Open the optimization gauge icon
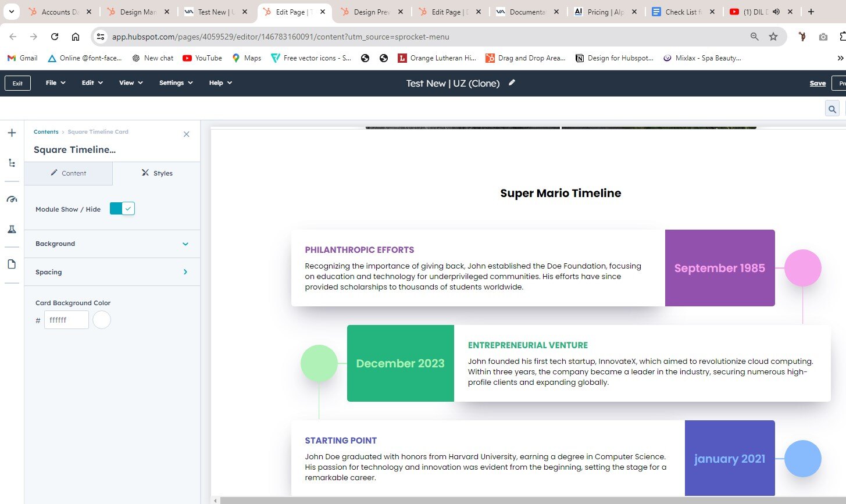The width and height of the screenshot is (846, 504). point(12,199)
